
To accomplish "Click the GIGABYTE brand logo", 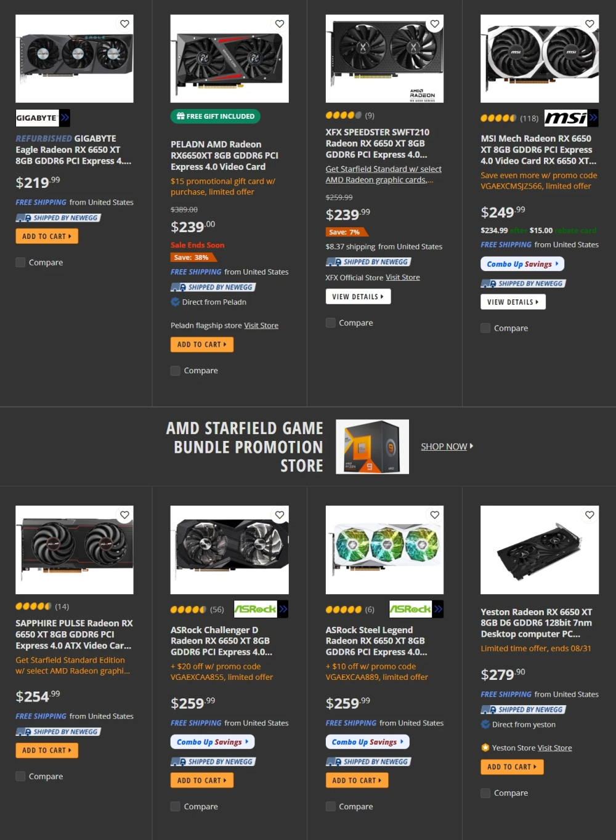I will (x=43, y=118).
